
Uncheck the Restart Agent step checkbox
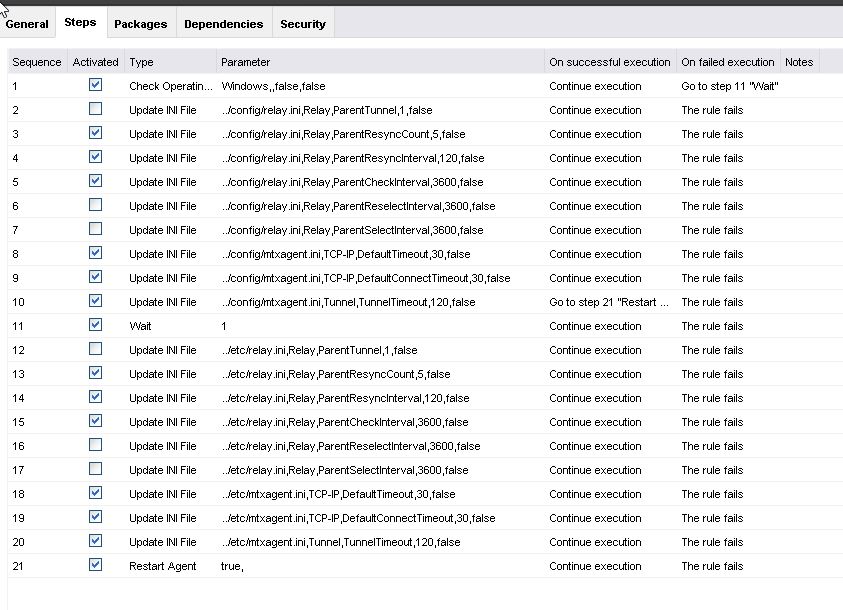pyautogui.click(x=95, y=565)
